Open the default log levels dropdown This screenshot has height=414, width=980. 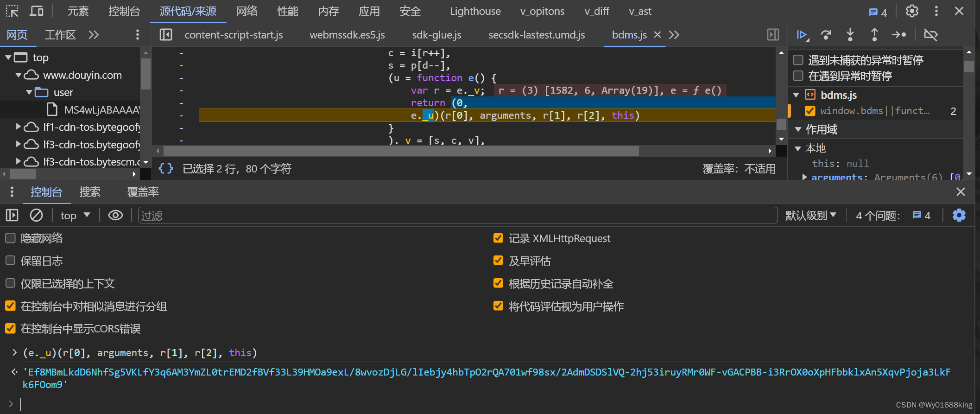click(x=811, y=216)
